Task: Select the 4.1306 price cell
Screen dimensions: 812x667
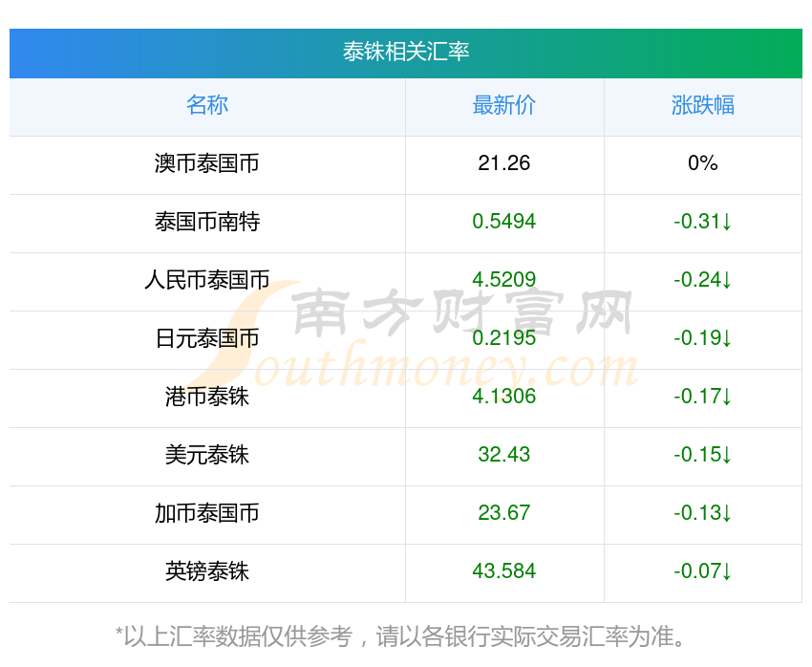Action: point(503,397)
